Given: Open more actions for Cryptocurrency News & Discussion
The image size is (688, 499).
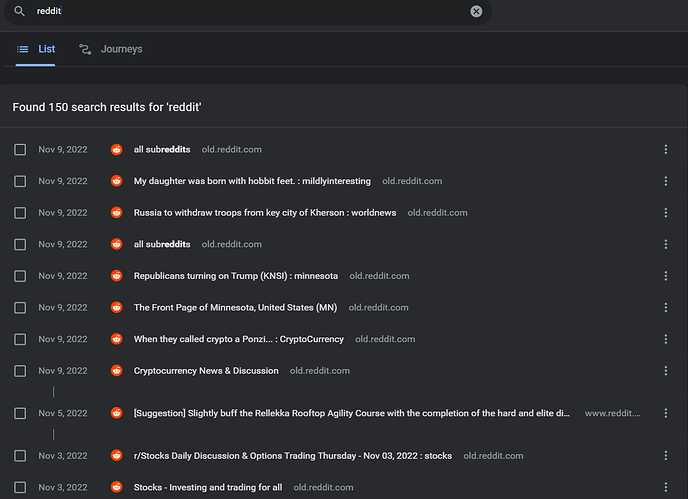Looking at the screenshot, I should 666,371.
